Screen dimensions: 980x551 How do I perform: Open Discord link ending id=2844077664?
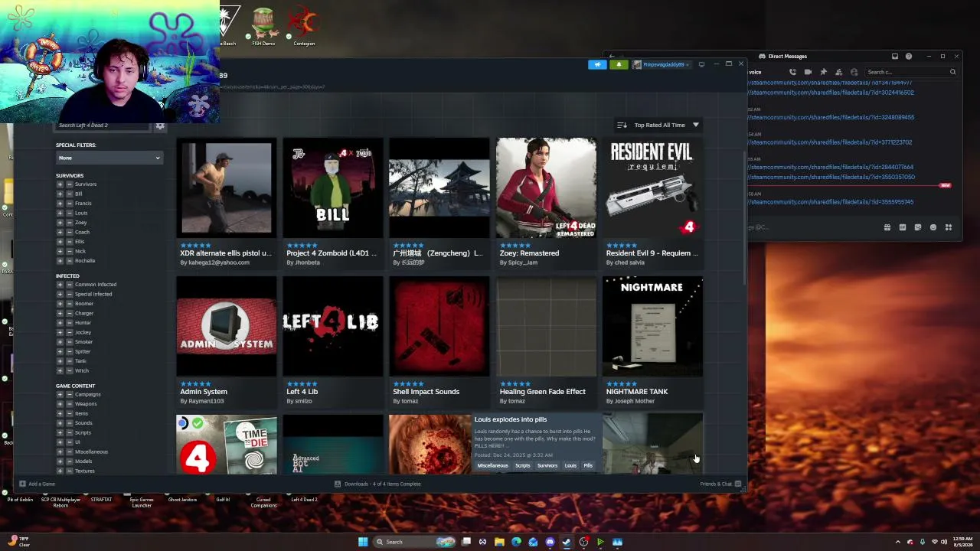[x=831, y=167]
